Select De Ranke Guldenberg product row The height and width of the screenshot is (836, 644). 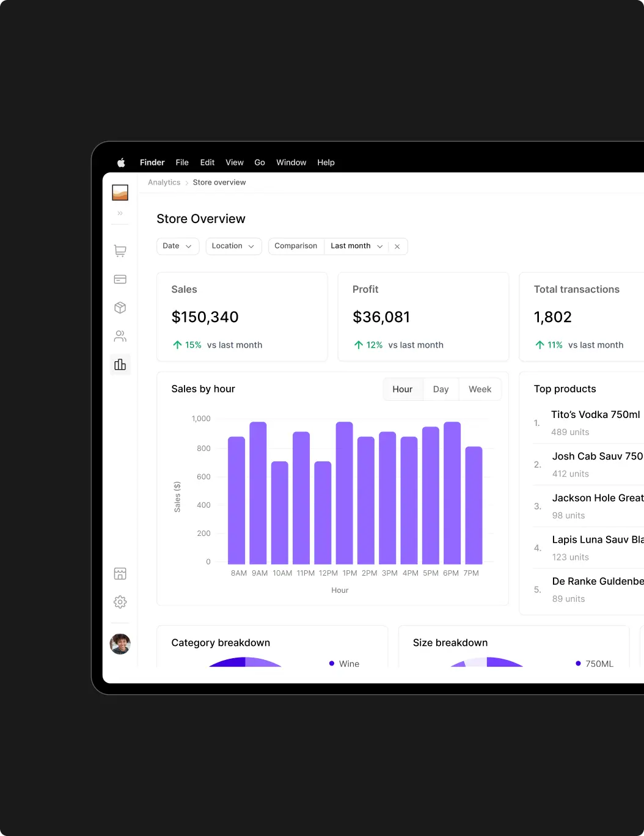point(588,590)
